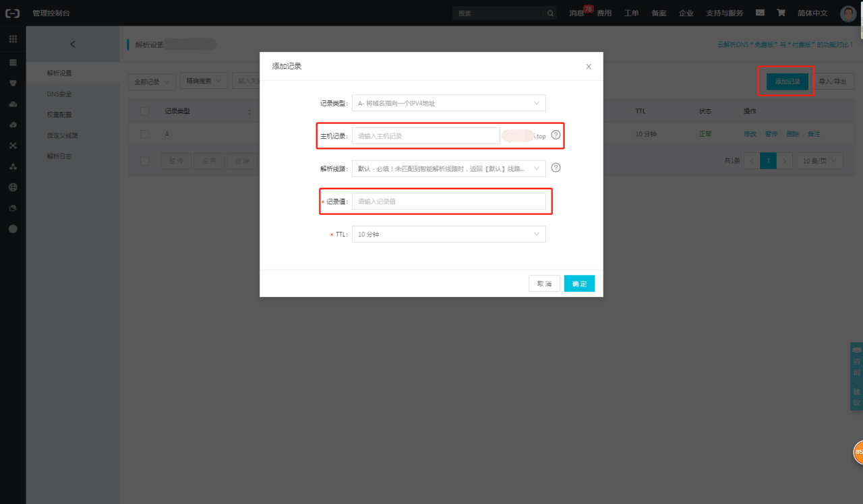Click the cloud shield icon in sidebar

(13, 208)
